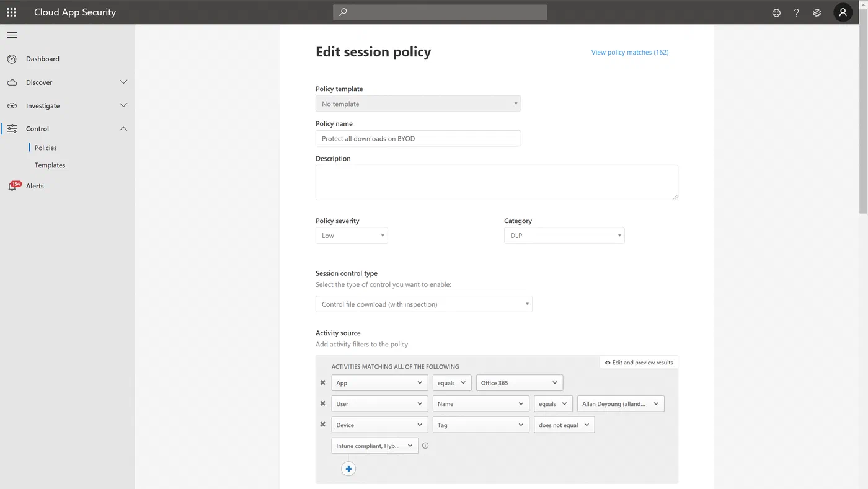Open the Allan Deyoung user dropdown

pos(621,403)
